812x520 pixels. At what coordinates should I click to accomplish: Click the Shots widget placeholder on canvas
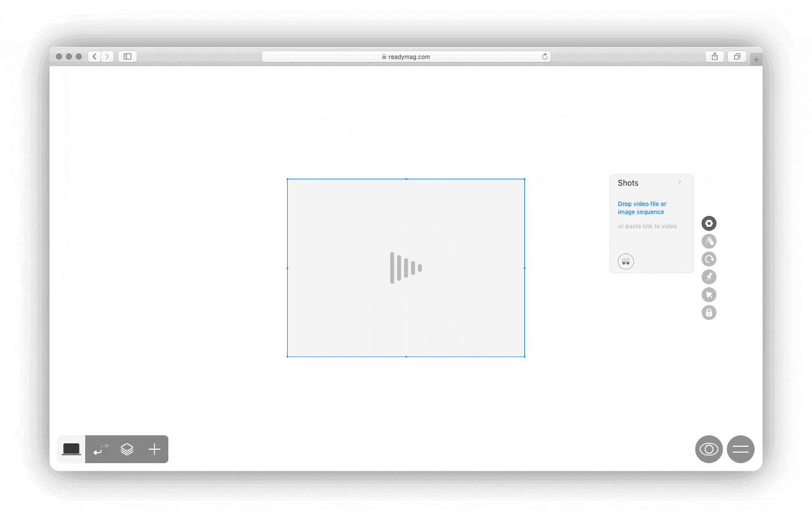pos(406,268)
